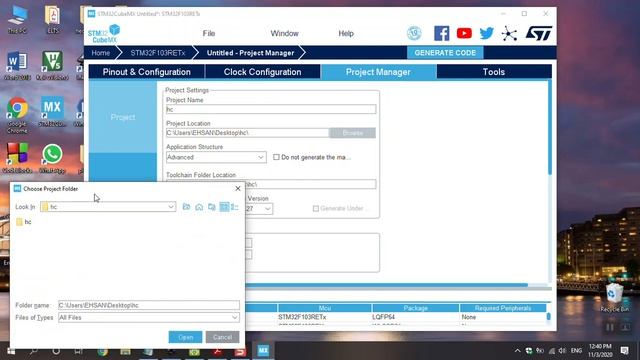Click the ST logo icon
640x360 pixels.
point(538,33)
